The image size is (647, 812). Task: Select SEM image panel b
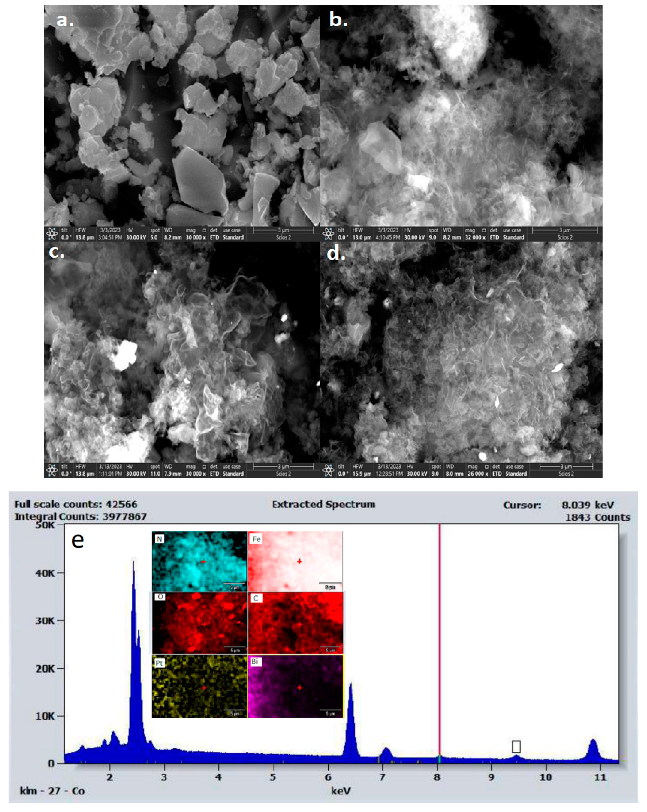coord(461,116)
